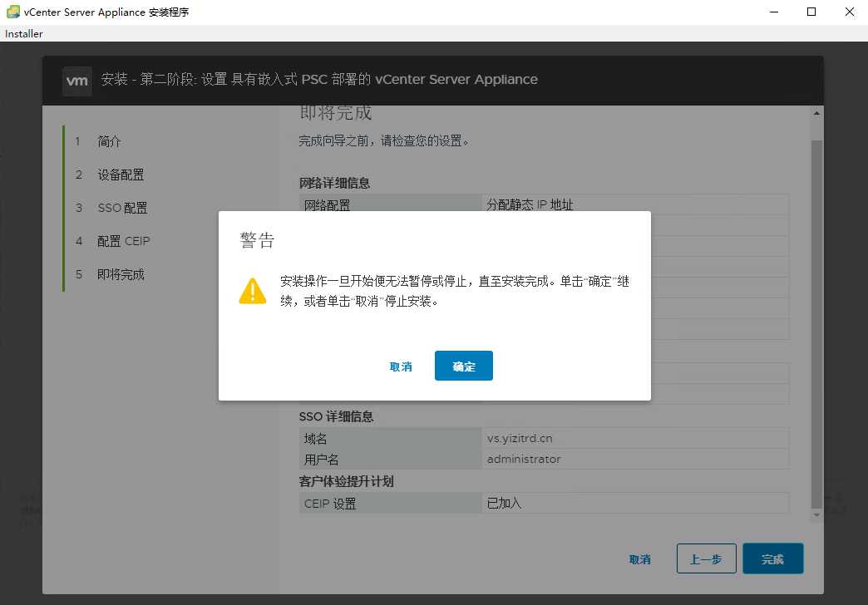Image resolution: width=868 pixels, height=605 pixels.
Task: Click 取消 at the bottom left of buttons
Action: [640, 558]
